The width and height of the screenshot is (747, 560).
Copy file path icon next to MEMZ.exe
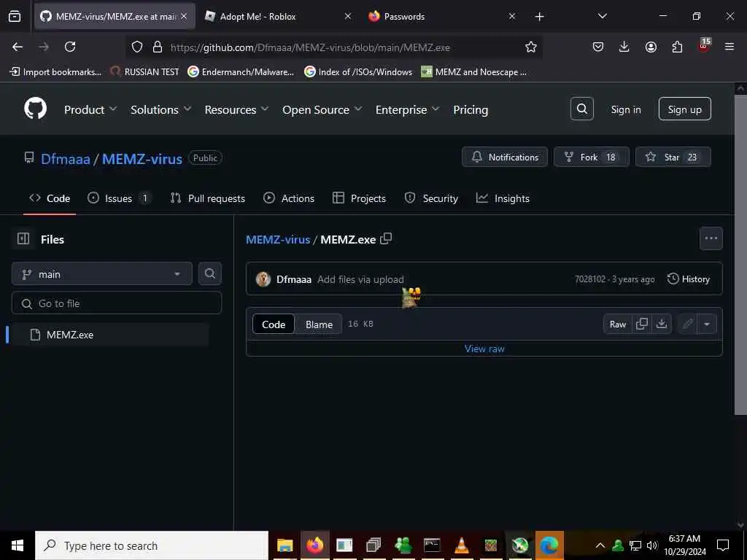pos(386,238)
